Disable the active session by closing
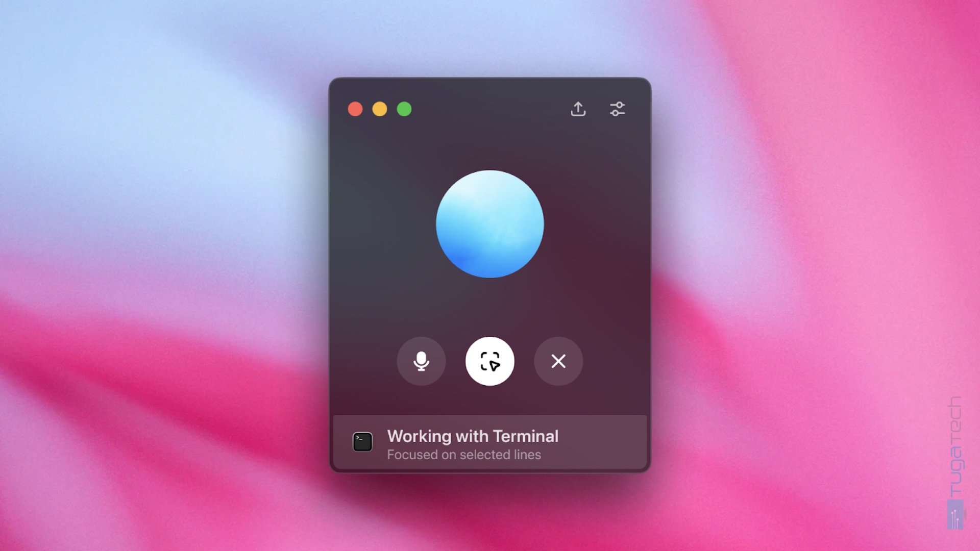980x551 pixels. click(559, 361)
